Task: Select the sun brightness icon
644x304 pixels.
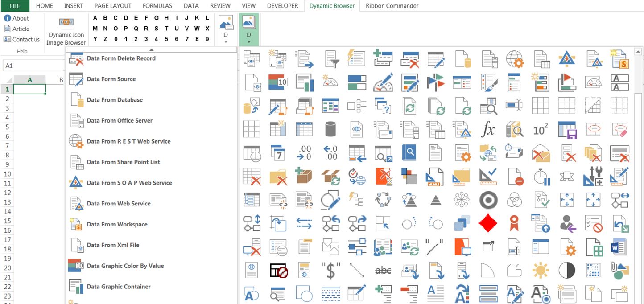Action: 541,270
